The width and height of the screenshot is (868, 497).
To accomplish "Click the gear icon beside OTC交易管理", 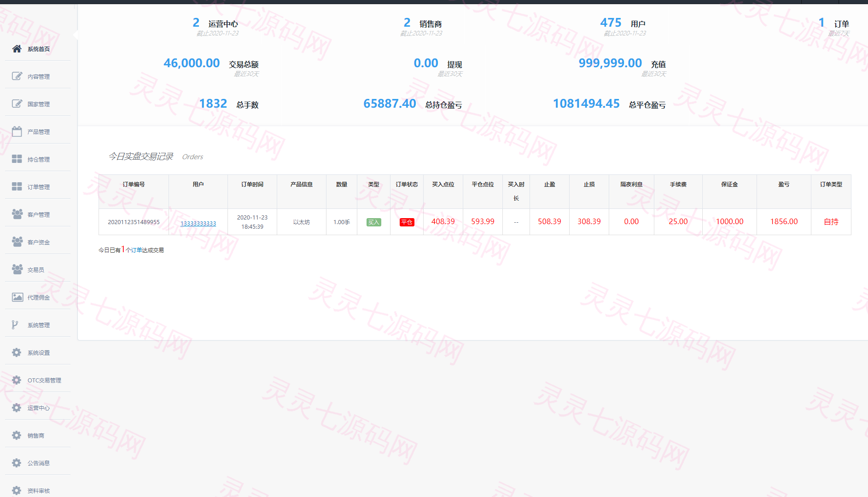I will coord(17,380).
